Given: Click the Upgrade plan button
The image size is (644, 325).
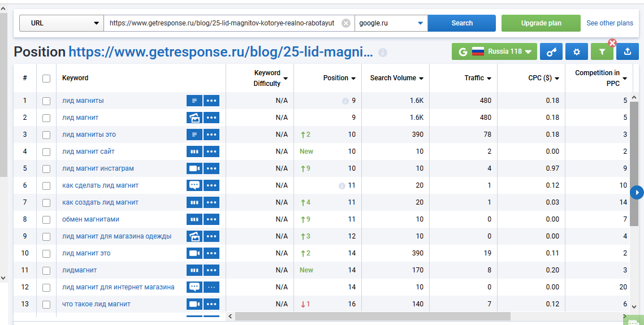Looking at the screenshot, I should click(541, 23).
